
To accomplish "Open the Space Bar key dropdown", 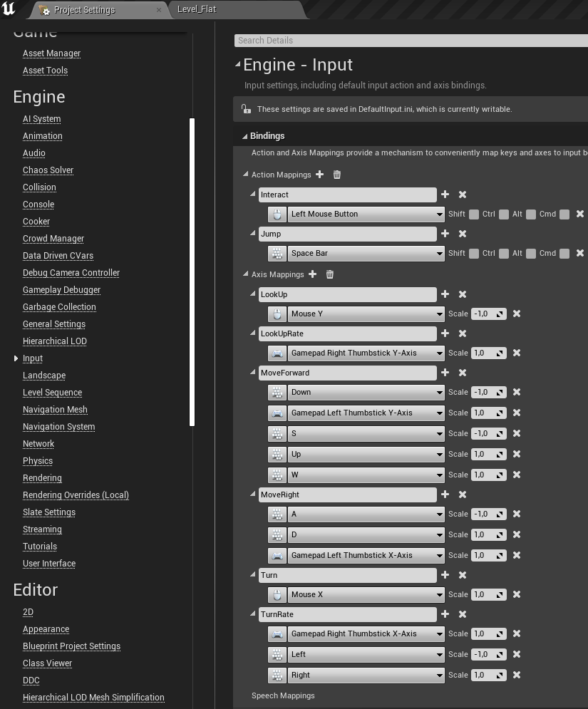I will coord(366,253).
